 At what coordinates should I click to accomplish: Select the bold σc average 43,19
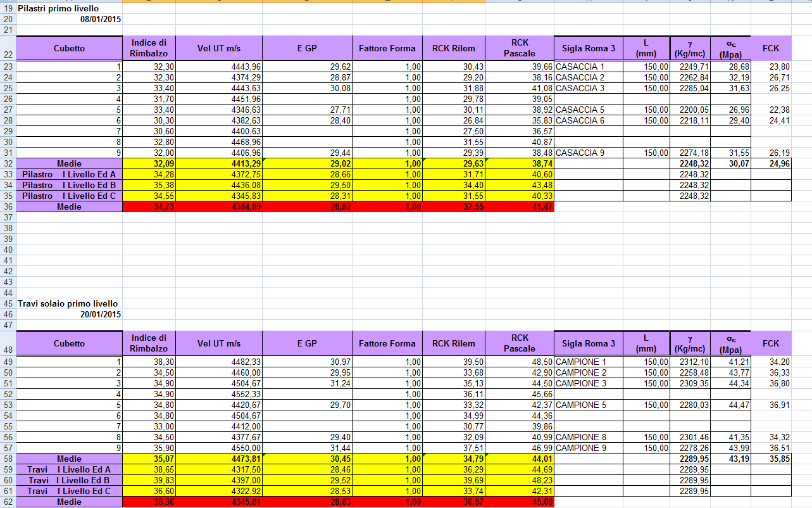pos(731,459)
